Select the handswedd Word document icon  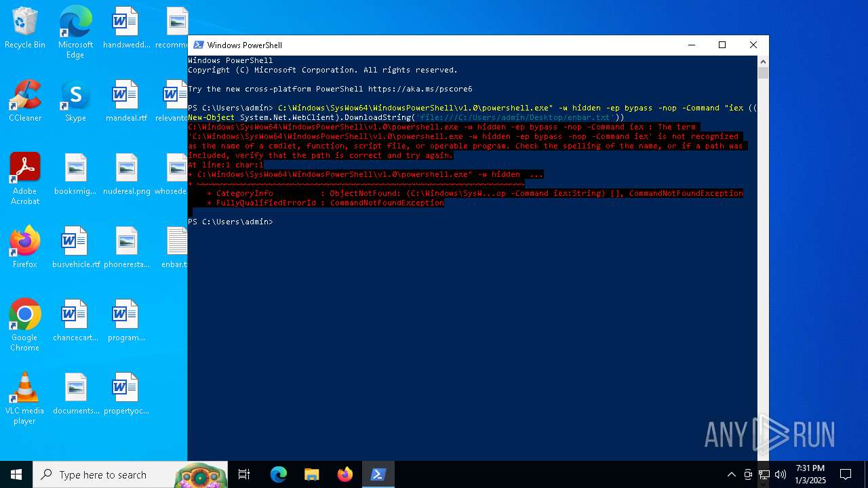pyautogui.click(x=126, y=28)
